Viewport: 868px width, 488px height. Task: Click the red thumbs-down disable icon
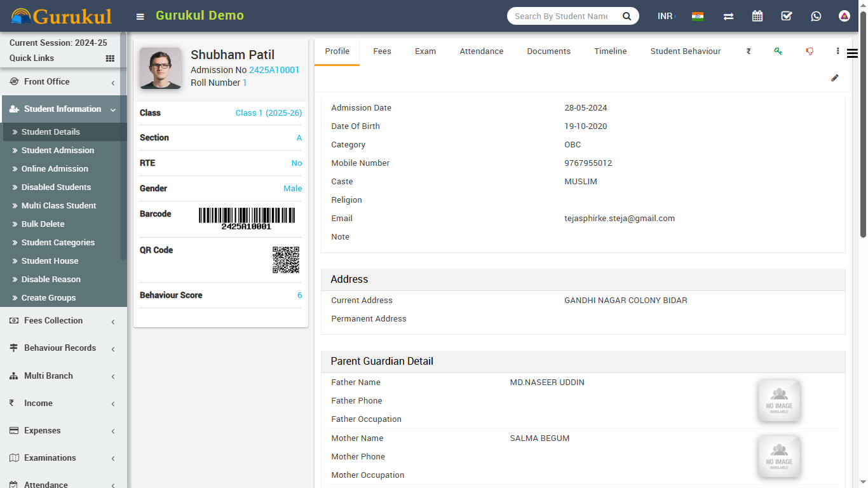point(810,51)
